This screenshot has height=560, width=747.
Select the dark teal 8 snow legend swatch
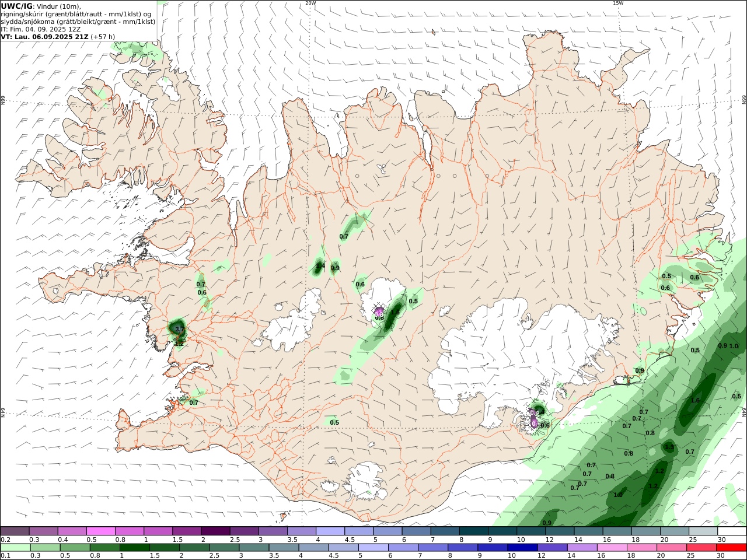474,531
